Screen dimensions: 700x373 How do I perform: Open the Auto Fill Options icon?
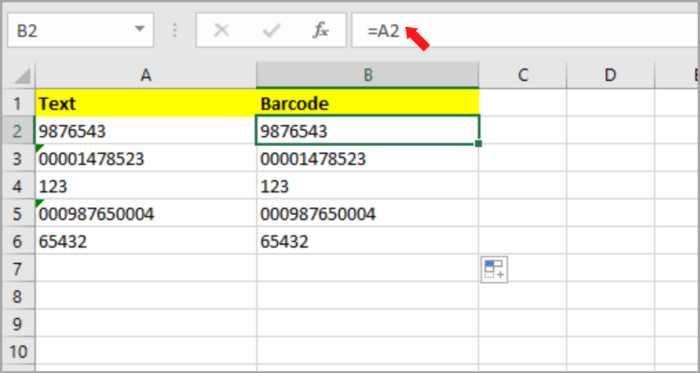(494, 269)
